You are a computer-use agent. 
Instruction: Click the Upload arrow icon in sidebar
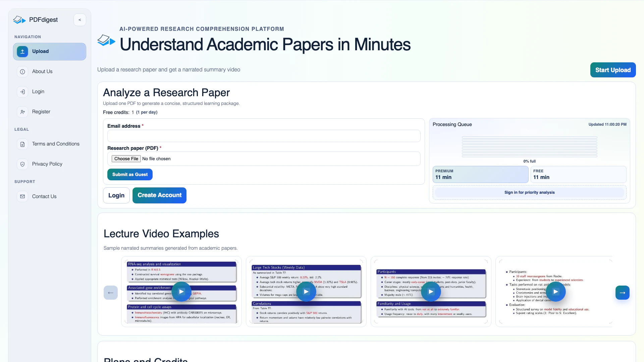point(22,51)
